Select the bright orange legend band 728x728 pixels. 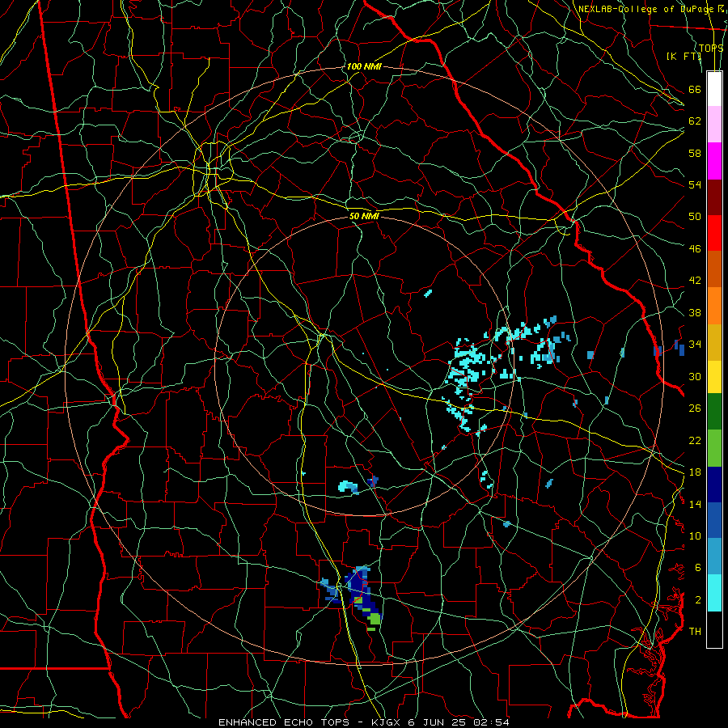[x=714, y=306]
